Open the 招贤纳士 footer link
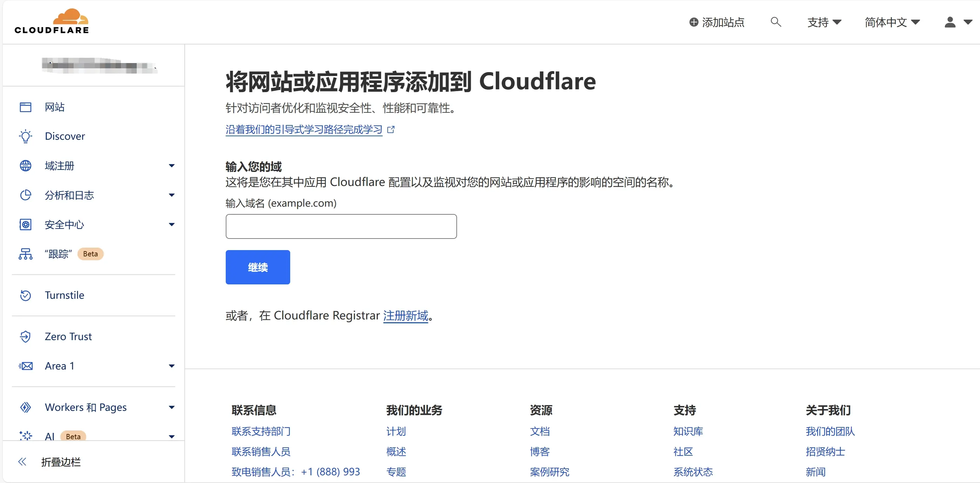Screen dimensions: 980x483 [825, 452]
